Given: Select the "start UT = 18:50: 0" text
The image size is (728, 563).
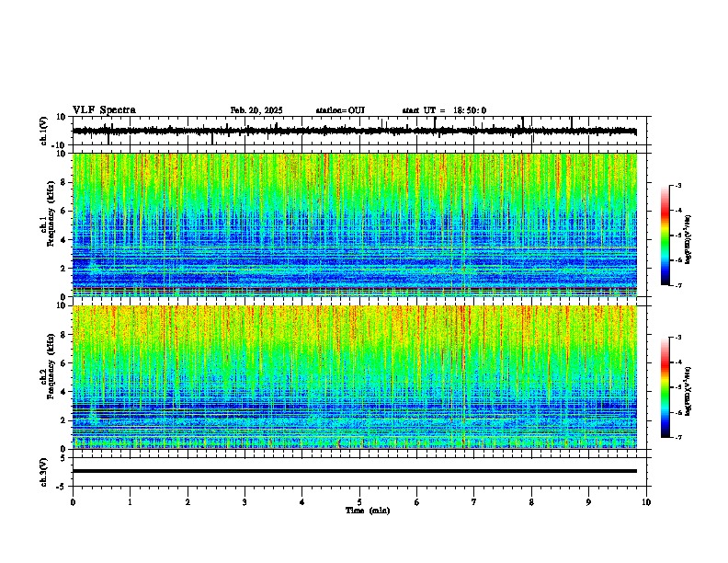Looking at the screenshot, I should tap(444, 110).
